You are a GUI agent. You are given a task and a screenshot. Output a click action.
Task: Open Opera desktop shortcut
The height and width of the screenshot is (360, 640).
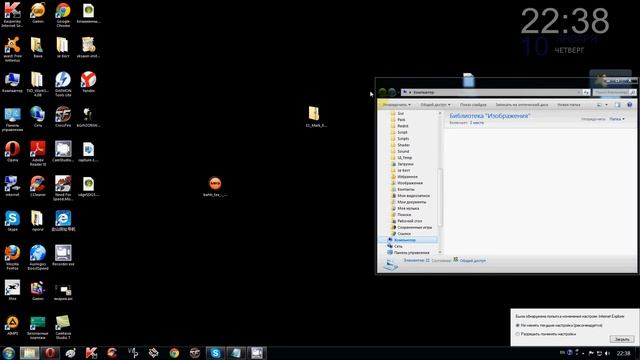click(12, 151)
